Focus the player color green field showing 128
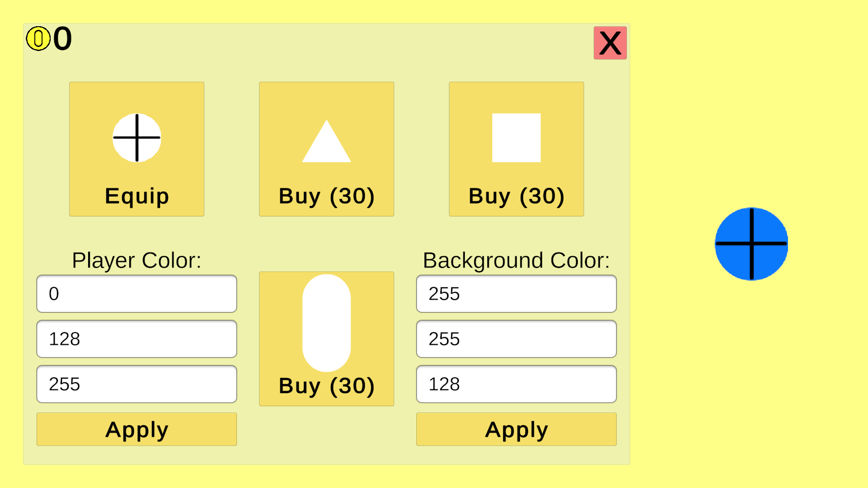868x488 pixels. coord(137,339)
